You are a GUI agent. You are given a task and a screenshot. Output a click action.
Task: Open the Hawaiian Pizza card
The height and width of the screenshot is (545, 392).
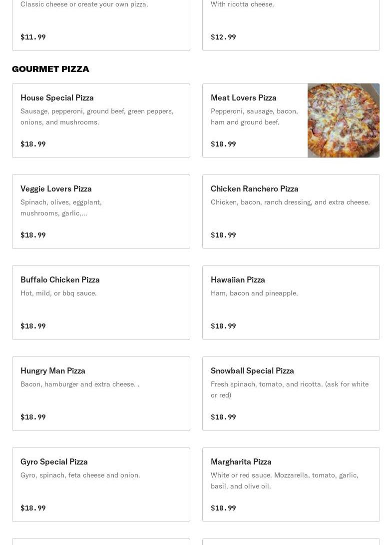coord(291,302)
